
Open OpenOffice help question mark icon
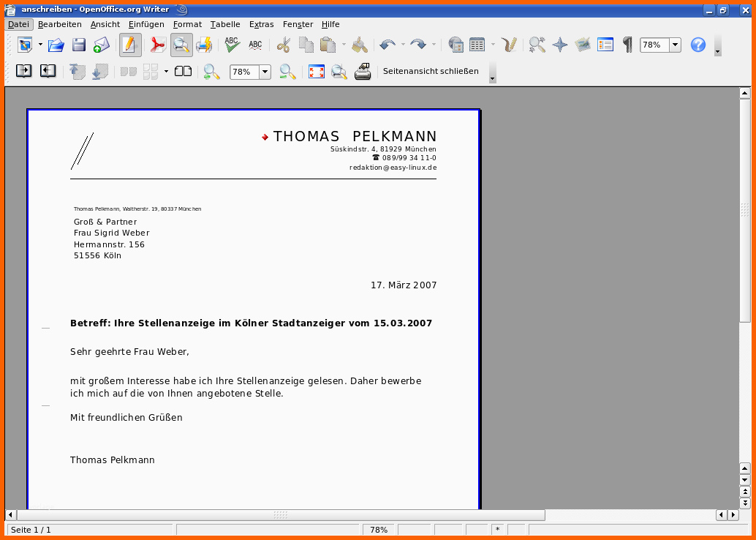pos(698,45)
